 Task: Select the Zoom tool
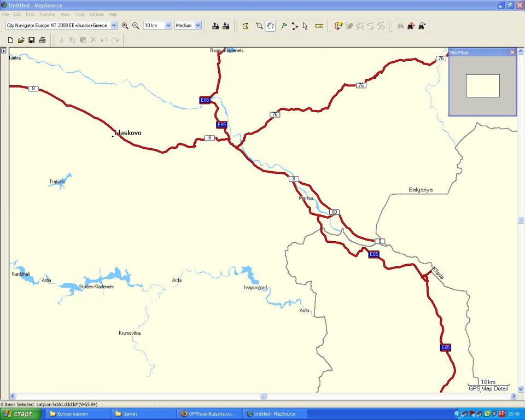click(259, 26)
